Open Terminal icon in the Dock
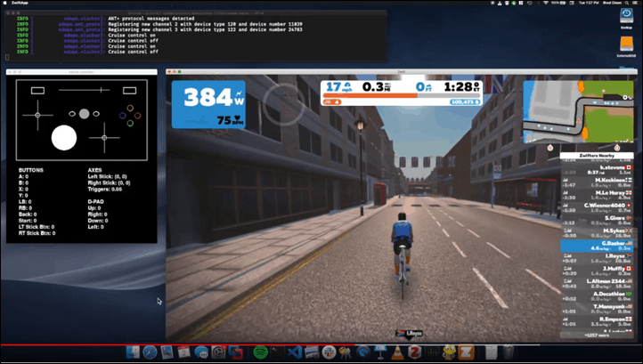This screenshot has width=643, height=364. 278,352
